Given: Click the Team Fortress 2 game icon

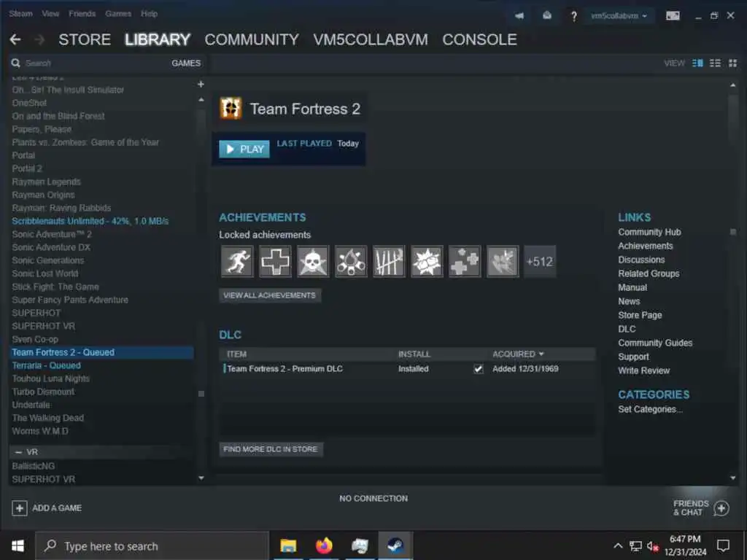Looking at the screenshot, I should pyautogui.click(x=231, y=108).
